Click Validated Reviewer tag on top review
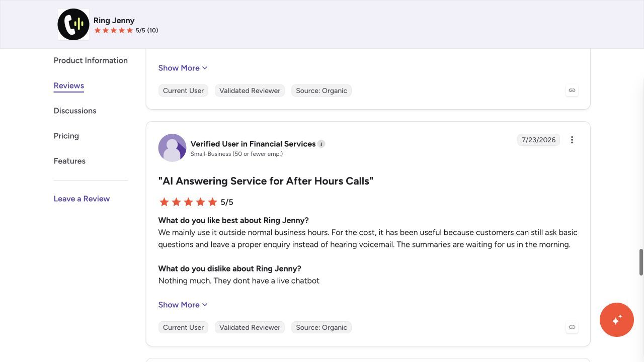The image size is (644, 362). tap(250, 90)
